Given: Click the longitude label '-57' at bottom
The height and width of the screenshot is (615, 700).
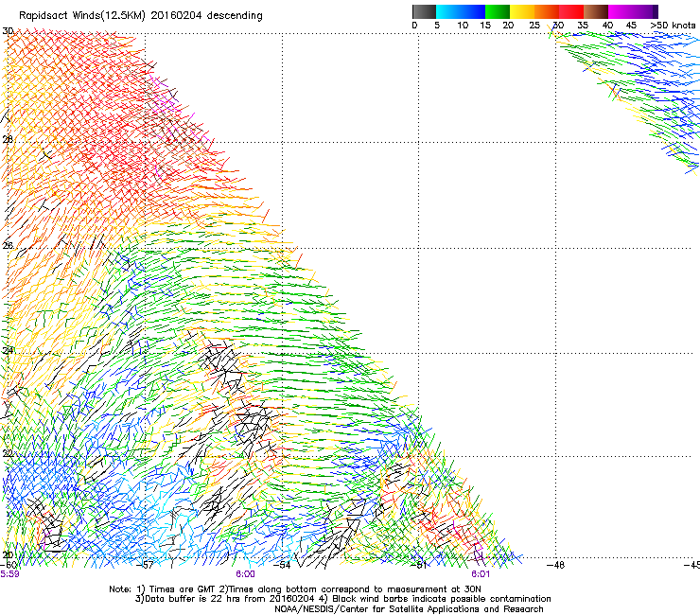Looking at the screenshot, I should coord(145,565).
